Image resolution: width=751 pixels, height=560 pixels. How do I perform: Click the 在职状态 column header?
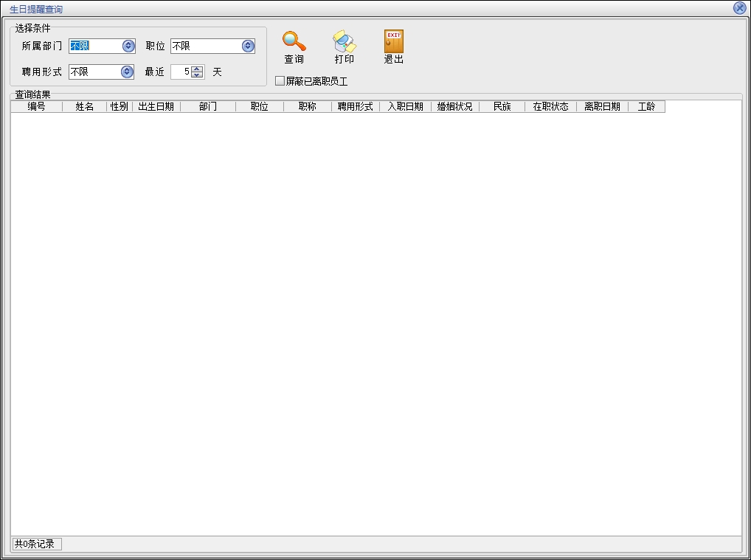pyautogui.click(x=550, y=107)
